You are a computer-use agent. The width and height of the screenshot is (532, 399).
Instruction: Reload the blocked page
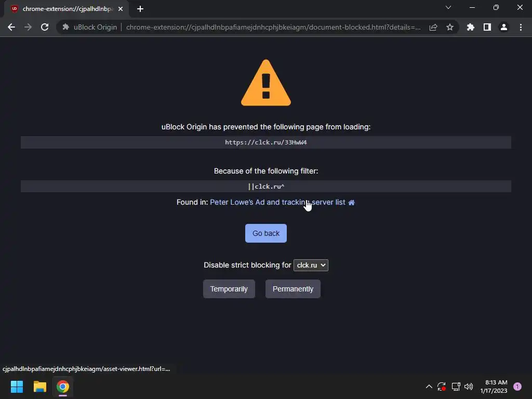pos(45,27)
